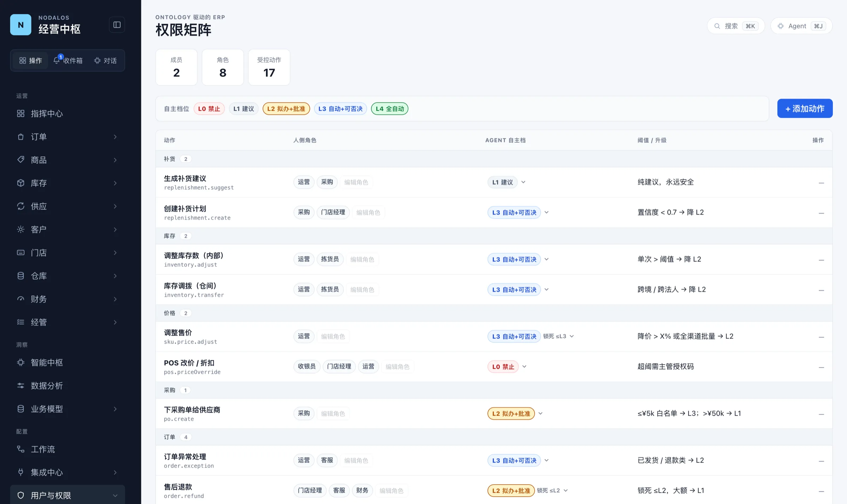847x504 pixels.
Task: Click the 集成中心 plug icon
Action: pos(21,472)
